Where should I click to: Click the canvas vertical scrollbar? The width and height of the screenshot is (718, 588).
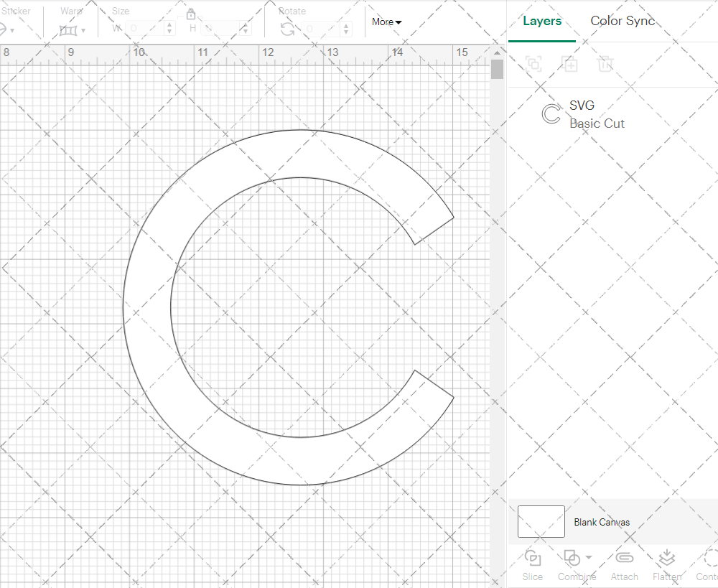(x=497, y=70)
